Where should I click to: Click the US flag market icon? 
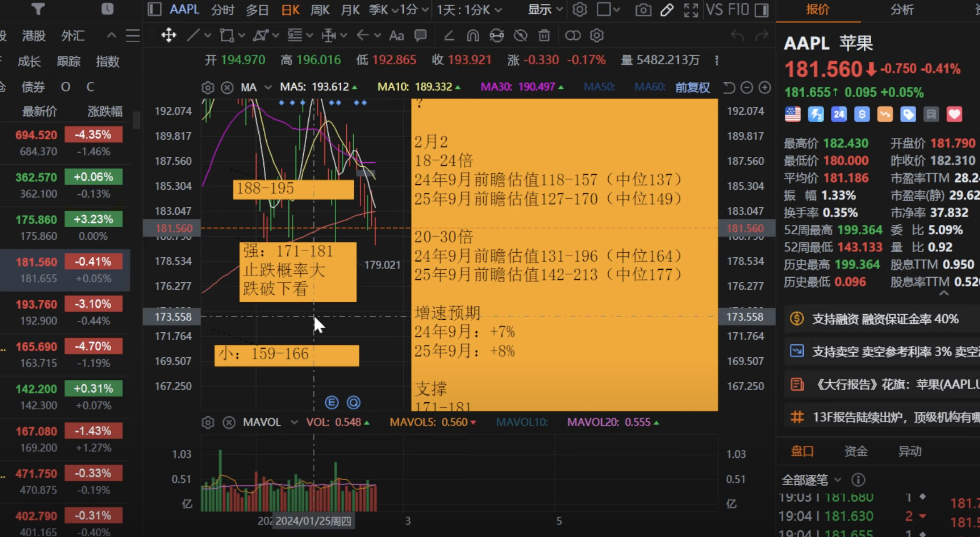tap(792, 114)
